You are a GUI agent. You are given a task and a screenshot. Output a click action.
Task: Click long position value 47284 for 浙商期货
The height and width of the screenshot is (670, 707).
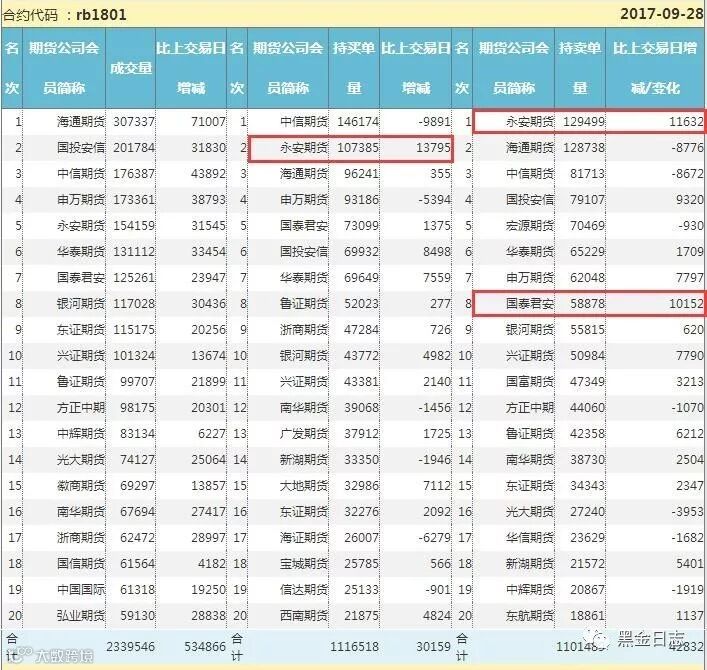point(362,330)
